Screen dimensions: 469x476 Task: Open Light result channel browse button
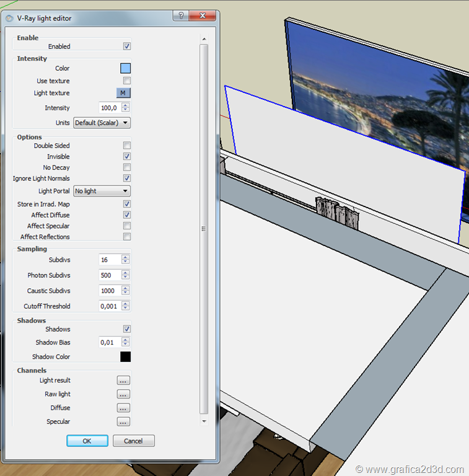coord(123,381)
